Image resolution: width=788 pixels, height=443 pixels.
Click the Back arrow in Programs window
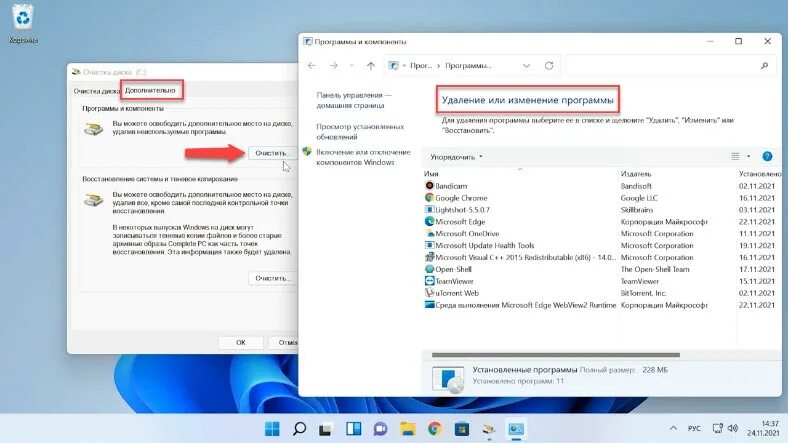point(312,66)
